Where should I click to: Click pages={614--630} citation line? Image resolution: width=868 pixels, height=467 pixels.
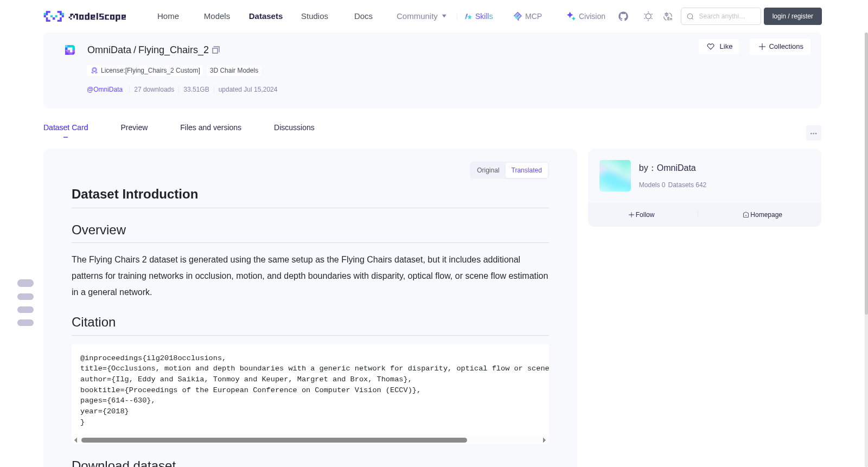pyautogui.click(x=118, y=400)
